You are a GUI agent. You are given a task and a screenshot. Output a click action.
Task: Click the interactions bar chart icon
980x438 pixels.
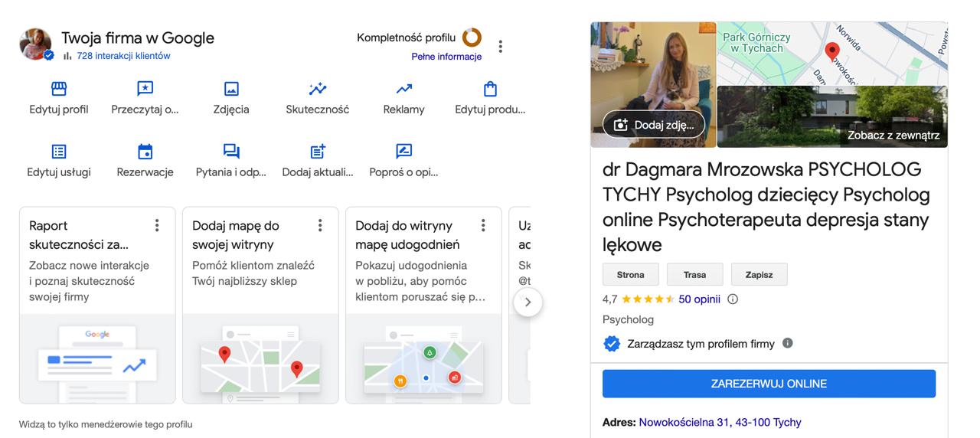(67, 56)
